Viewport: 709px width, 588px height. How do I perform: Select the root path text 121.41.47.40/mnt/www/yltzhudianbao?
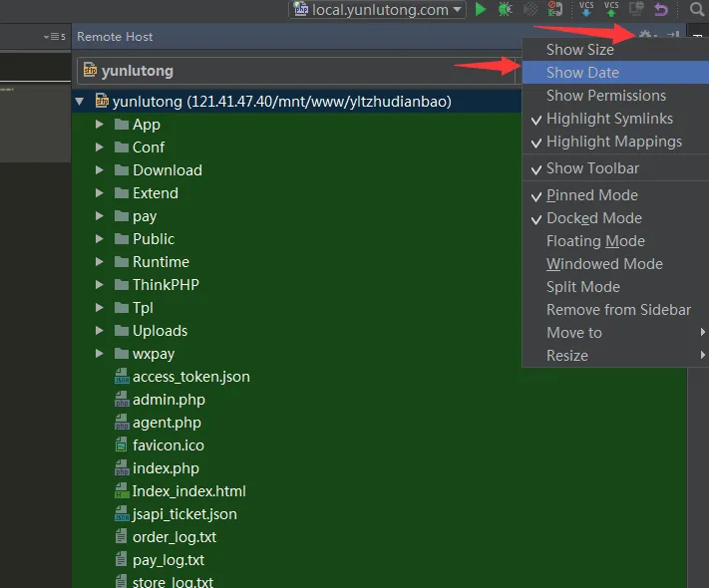(319, 102)
